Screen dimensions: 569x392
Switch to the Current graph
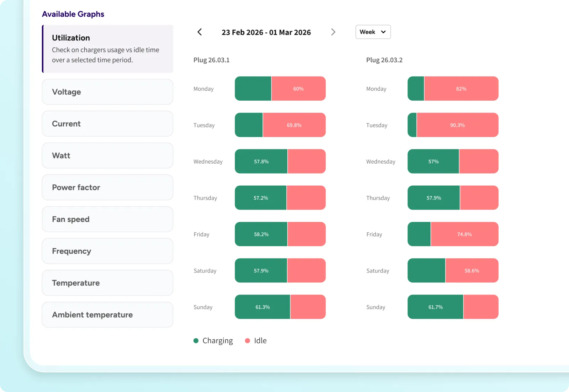pos(107,124)
